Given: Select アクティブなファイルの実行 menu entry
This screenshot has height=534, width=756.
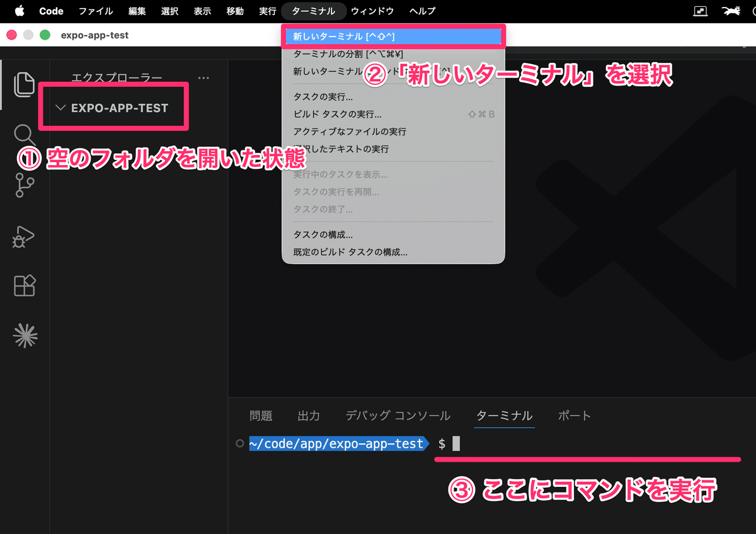Looking at the screenshot, I should tap(393, 132).
